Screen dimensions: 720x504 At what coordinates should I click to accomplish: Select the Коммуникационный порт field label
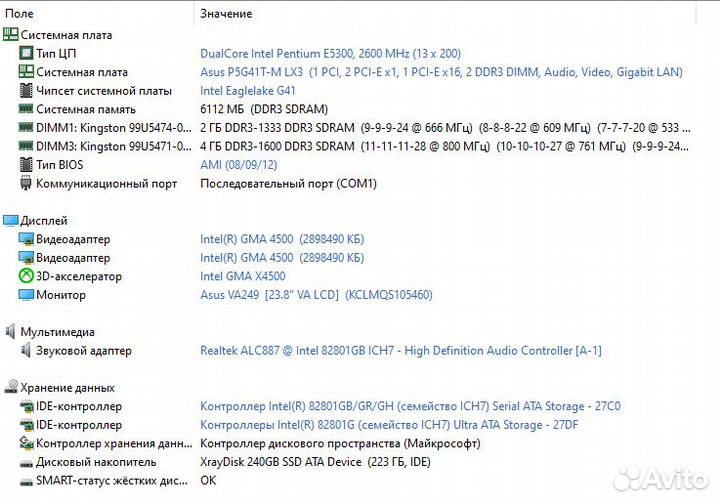click(x=107, y=184)
